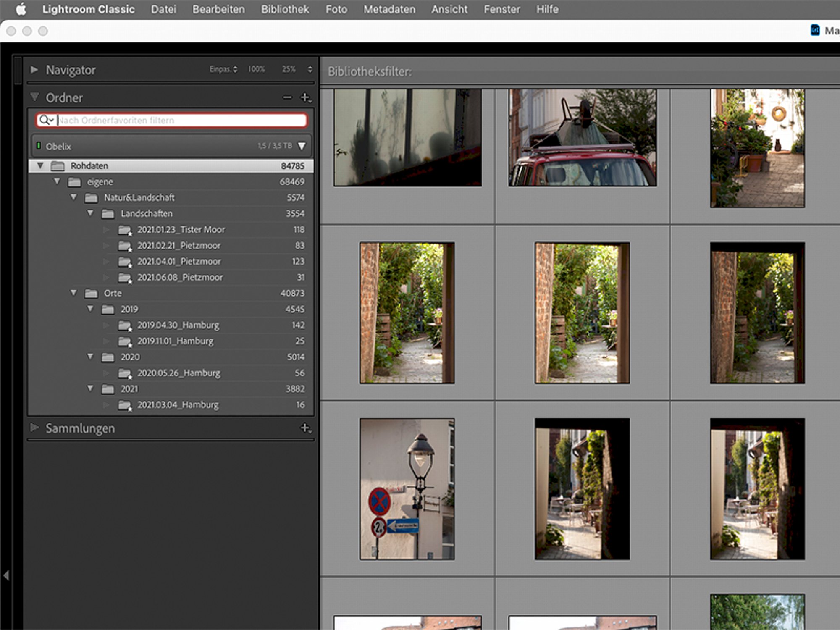Select the Natur&Landschaft folder icon
Image resolution: width=840 pixels, height=630 pixels.
tap(91, 198)
